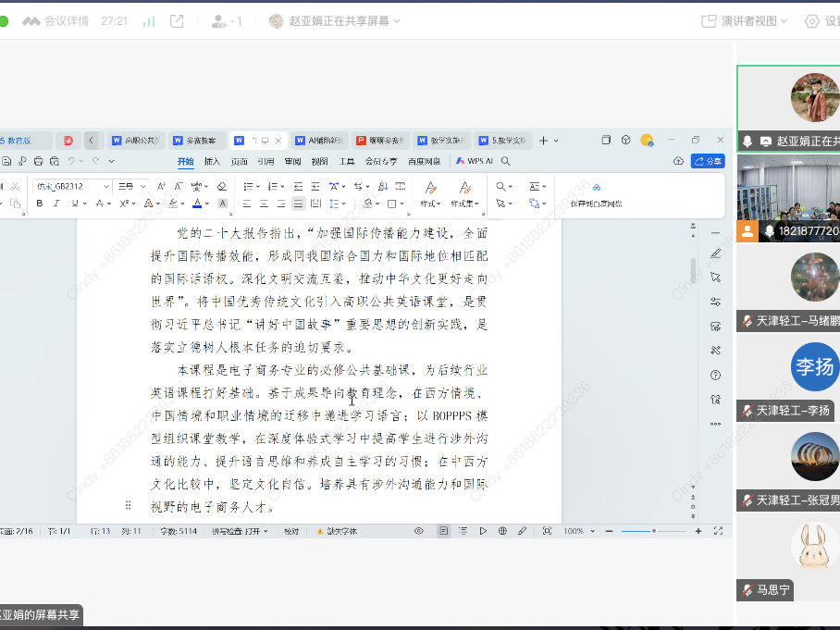Screen dimensions: 840x630
Task: Click the cloud upload icon
Action: (x=678, y=161)
